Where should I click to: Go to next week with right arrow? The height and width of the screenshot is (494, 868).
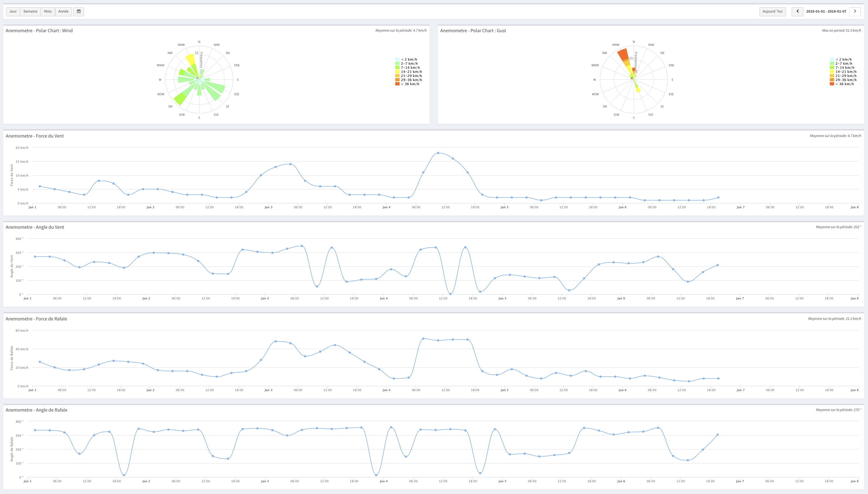pyautogui.click(x=855, y=11)
